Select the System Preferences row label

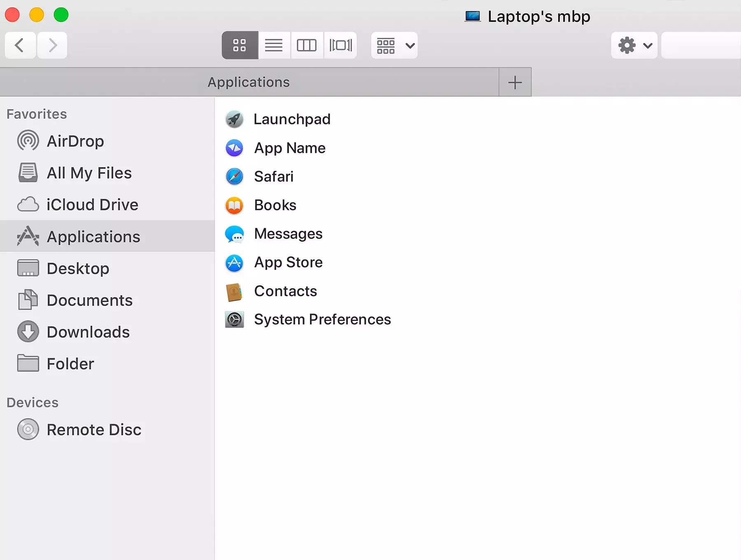click(322, 320)
